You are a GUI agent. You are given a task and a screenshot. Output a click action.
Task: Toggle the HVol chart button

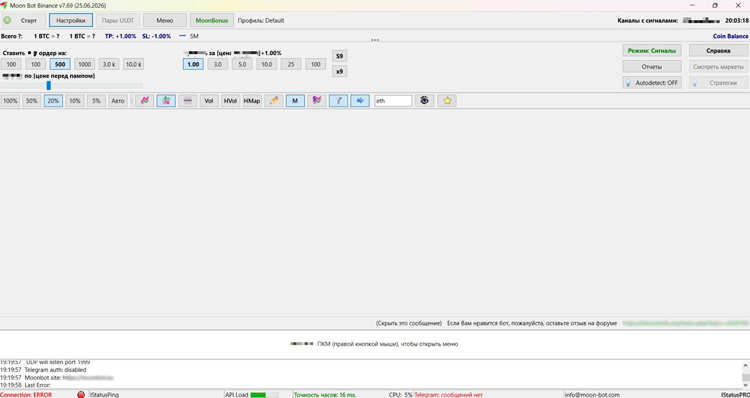click(x=231, y=101)
